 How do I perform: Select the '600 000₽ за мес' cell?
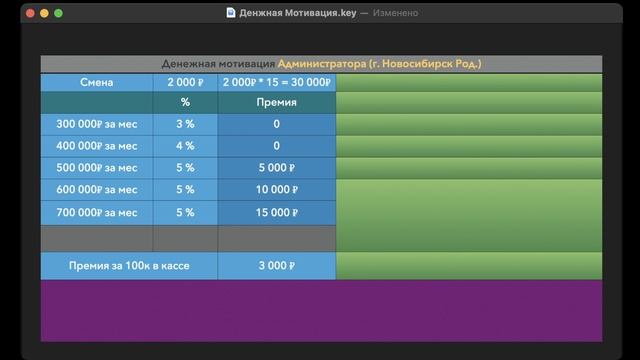click(x=97, y=190)
